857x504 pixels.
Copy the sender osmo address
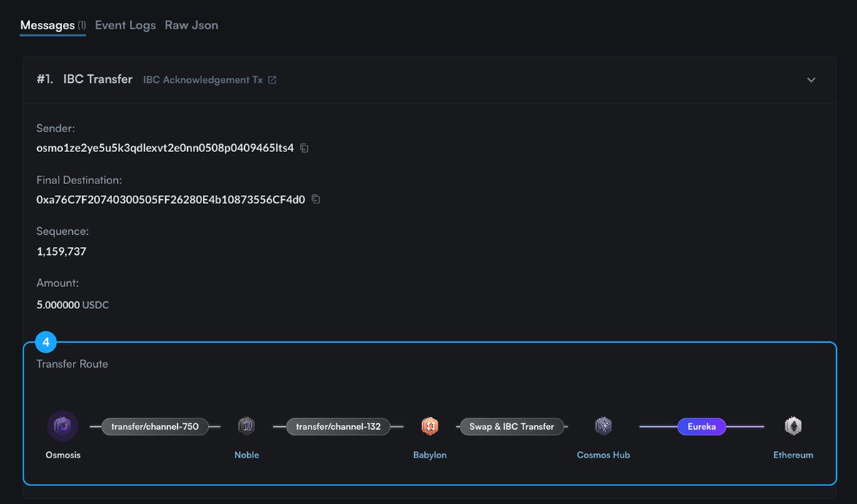pos(304,148)
